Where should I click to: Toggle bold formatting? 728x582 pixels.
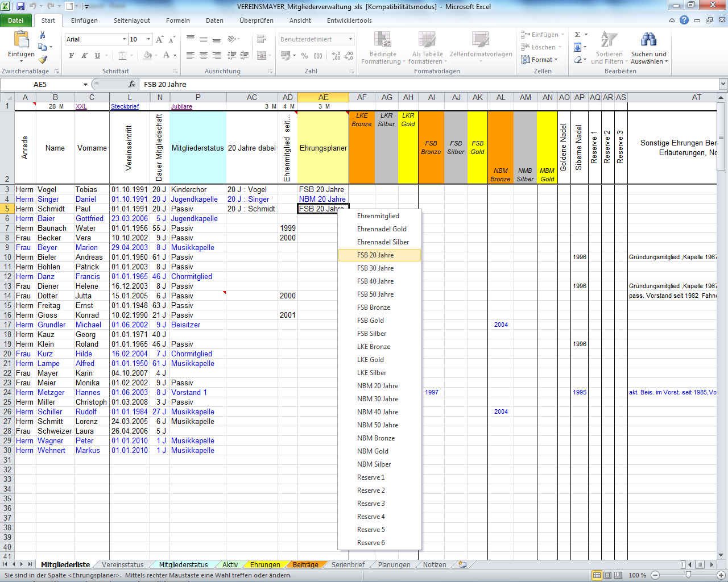pos(72,56)
